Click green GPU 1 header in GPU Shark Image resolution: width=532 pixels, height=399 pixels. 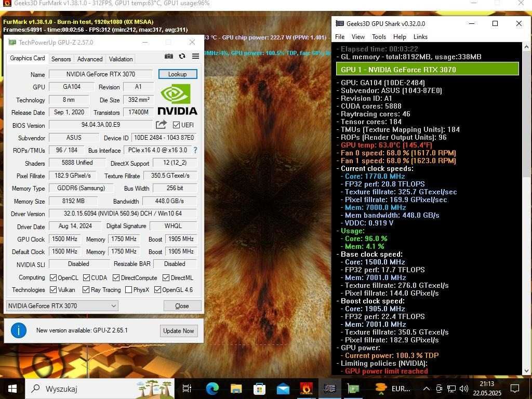(x=428, y=69)
